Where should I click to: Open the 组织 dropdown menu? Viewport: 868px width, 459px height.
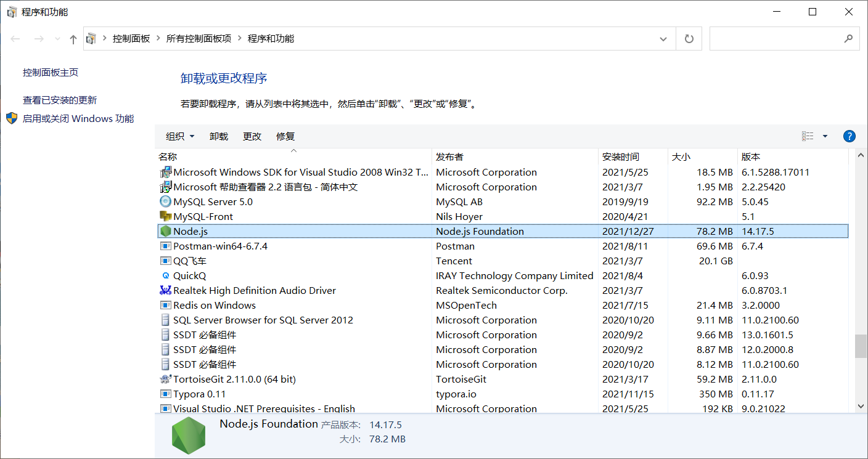[x=180, y=136]
